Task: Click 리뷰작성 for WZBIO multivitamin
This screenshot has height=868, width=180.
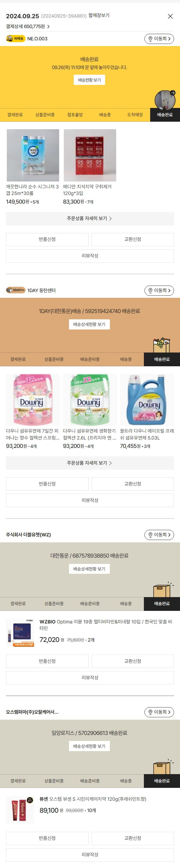Action: [90, 678]
